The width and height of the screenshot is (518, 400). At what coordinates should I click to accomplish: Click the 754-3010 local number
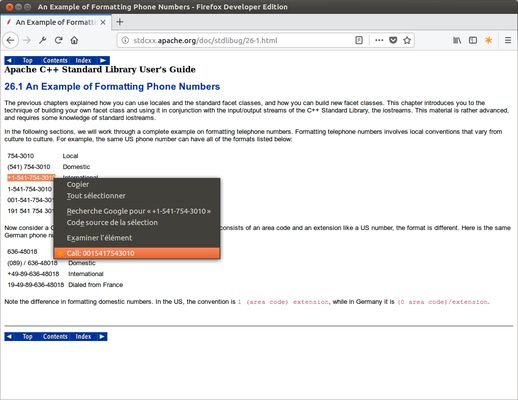pyautogui.click(x=21, y=156)
